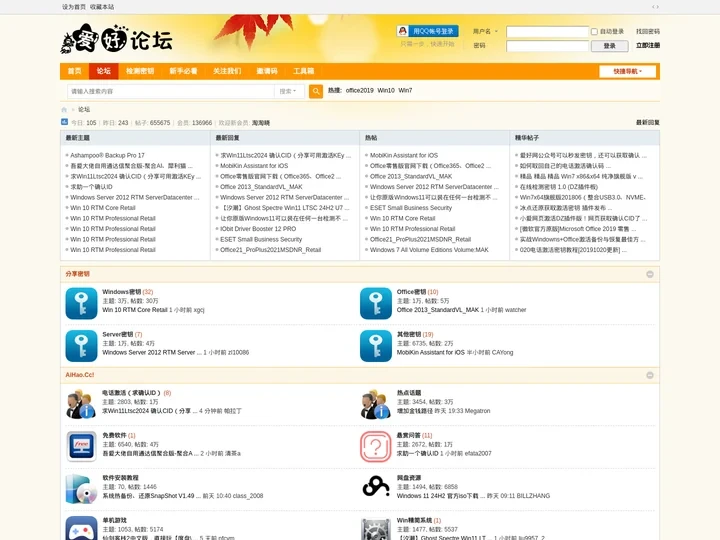The width and height of the screenshot is (720, 540).
Task: Open the 新手必看 nav tab
Action: (183, 71)
